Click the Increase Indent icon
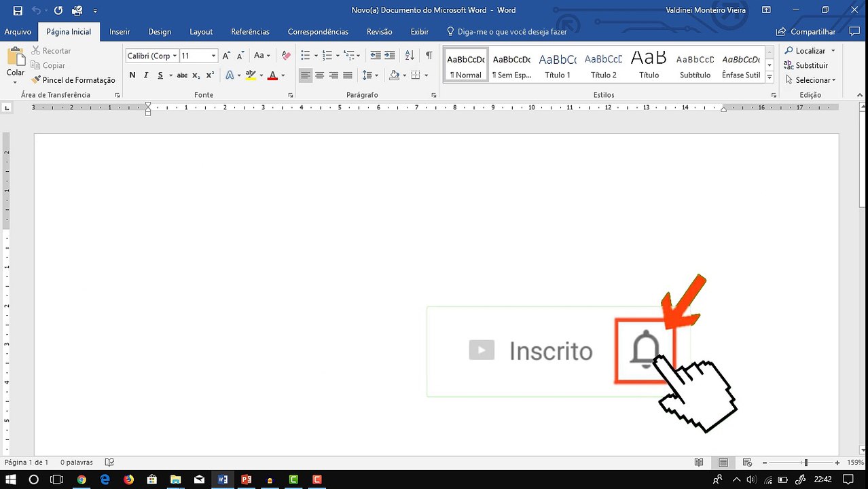This screenshot has height=489, width=868. (389, 56)
